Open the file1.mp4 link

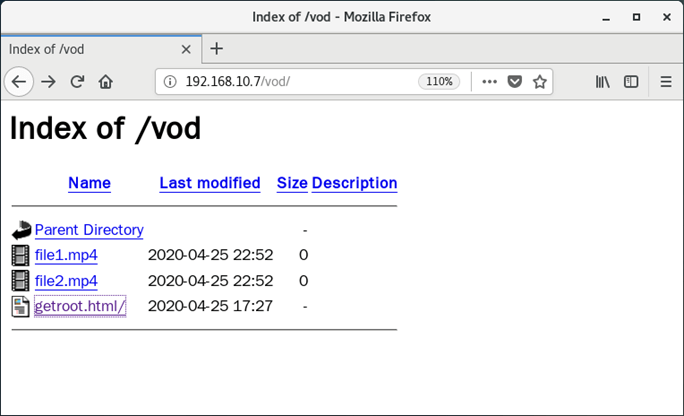(x=66, y=255)
